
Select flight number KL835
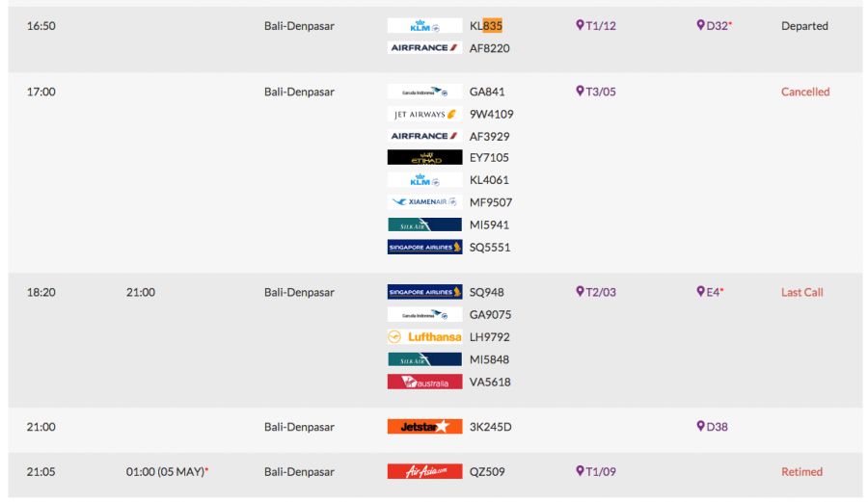tap(485, 26)
